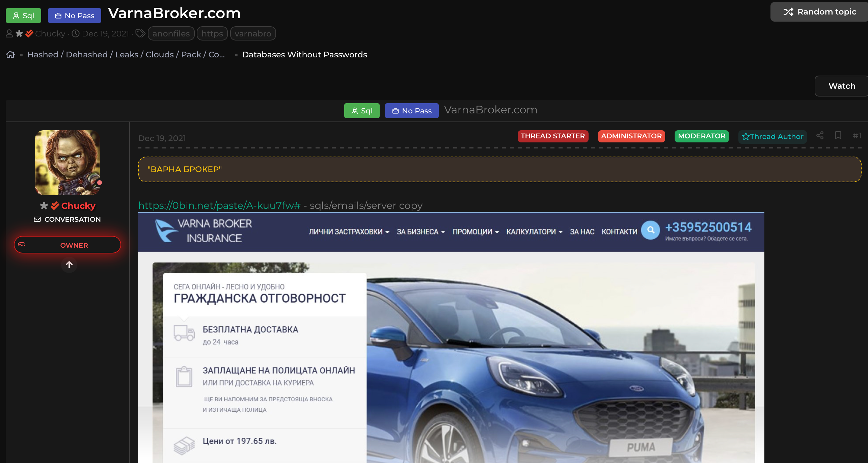Click the No Pass label in the post header bar
The height and width of the screenshot is (463, 868).
pos(412,111)
